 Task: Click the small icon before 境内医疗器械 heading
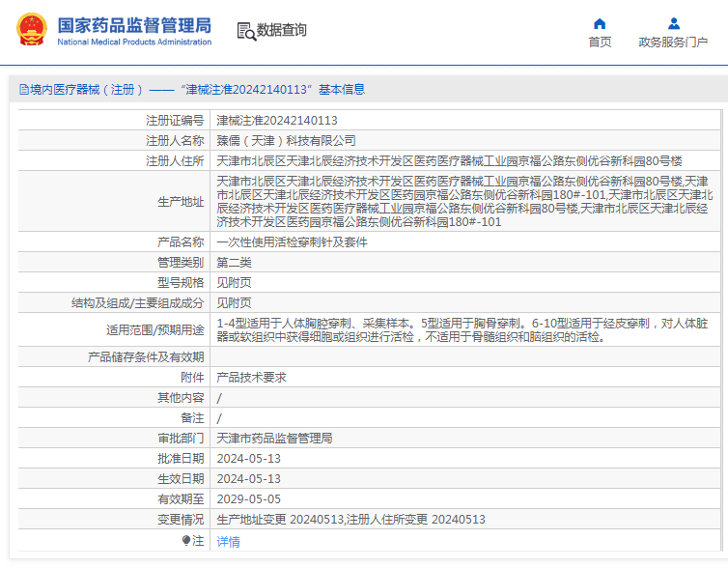click(x=22, y=90)
